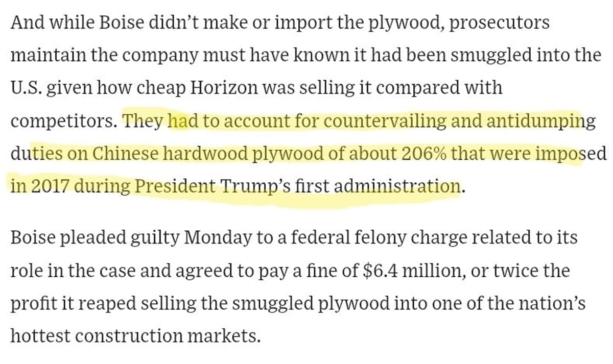
Task: Click the word "markets" ending the article
Action: point(230,335)
